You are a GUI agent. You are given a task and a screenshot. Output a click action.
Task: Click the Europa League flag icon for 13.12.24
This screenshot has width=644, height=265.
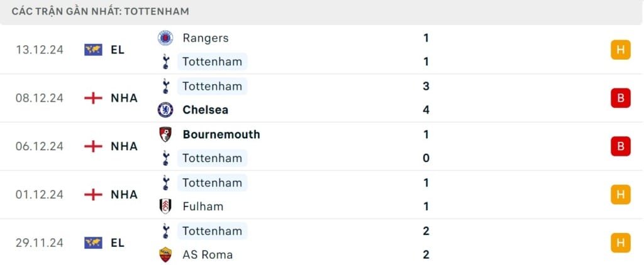pos(93,50)
